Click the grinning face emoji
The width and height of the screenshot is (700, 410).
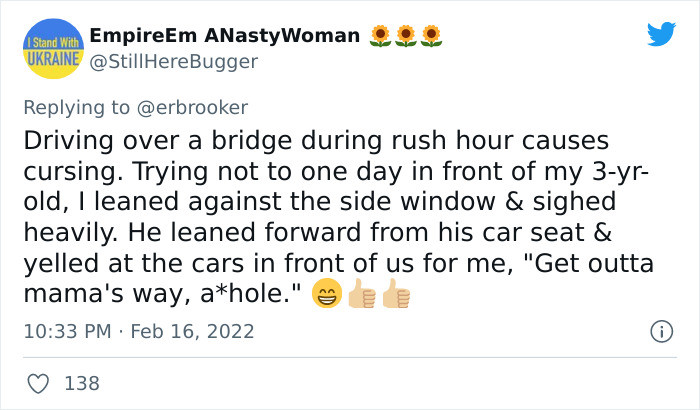coord(325,296)
